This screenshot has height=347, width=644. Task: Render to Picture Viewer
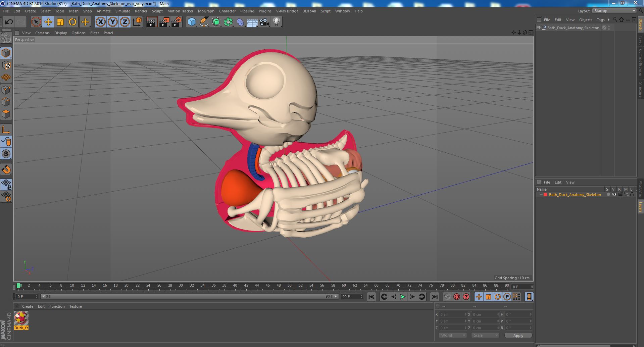(164, 22)
